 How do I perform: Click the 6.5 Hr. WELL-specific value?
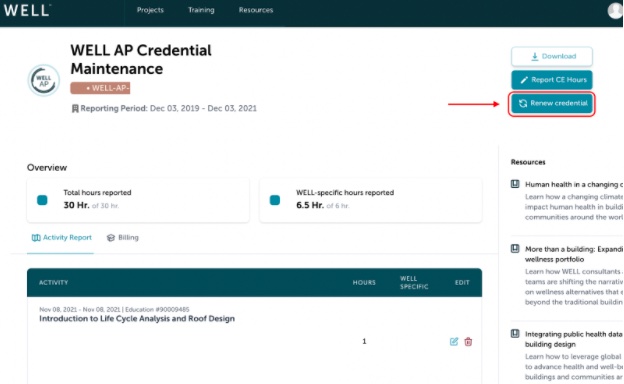point(310,205)
